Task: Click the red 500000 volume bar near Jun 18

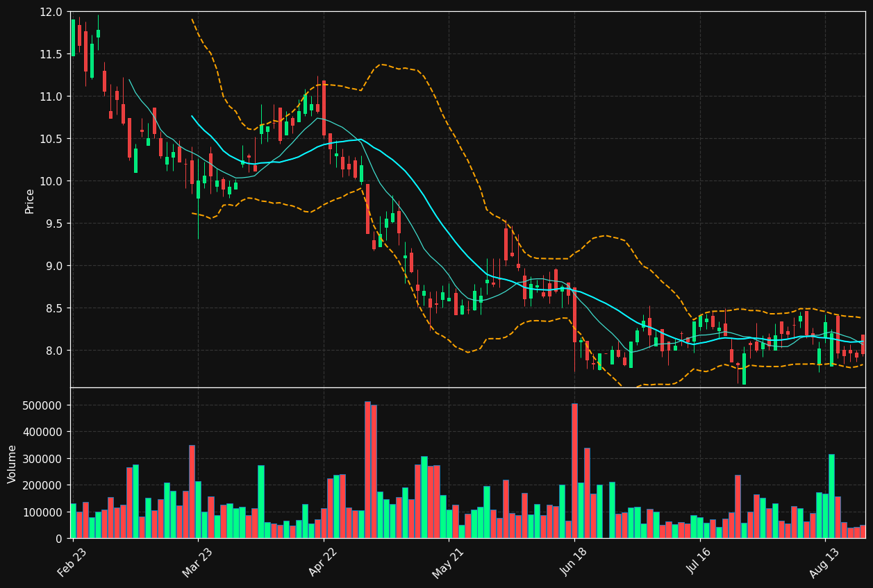Action: pyautogui.click(x=574, y=471)
